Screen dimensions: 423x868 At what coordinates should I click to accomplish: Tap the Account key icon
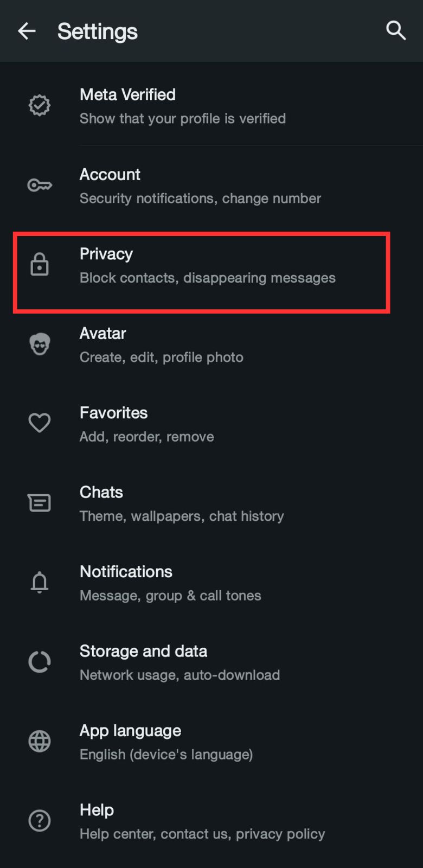(x=40, y=186)
